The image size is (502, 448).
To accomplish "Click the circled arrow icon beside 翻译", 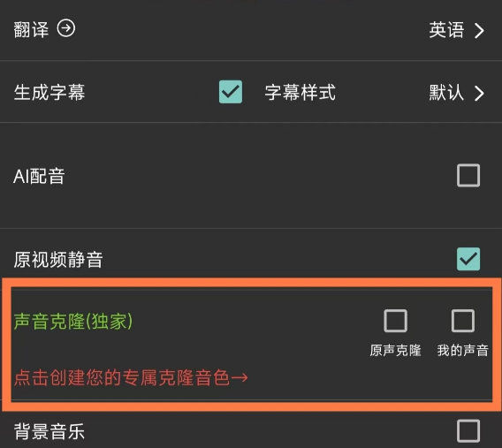I will point(66,28).
